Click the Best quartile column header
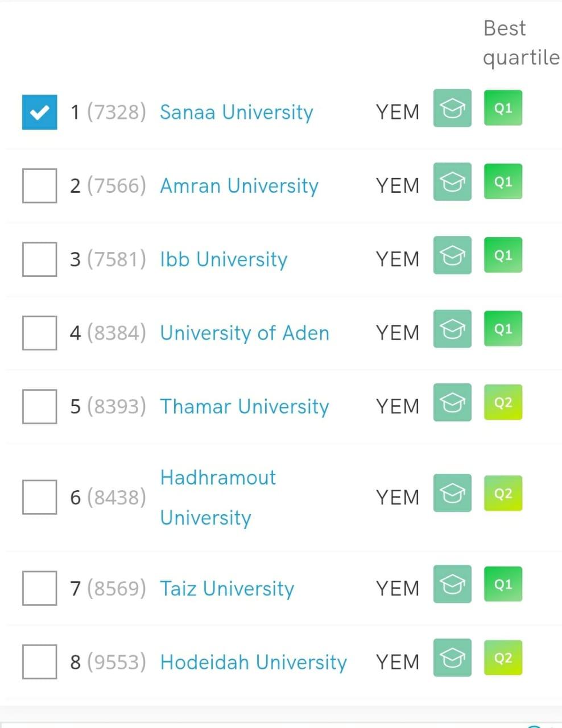This screenshot has height=728, width=562. 521,43
